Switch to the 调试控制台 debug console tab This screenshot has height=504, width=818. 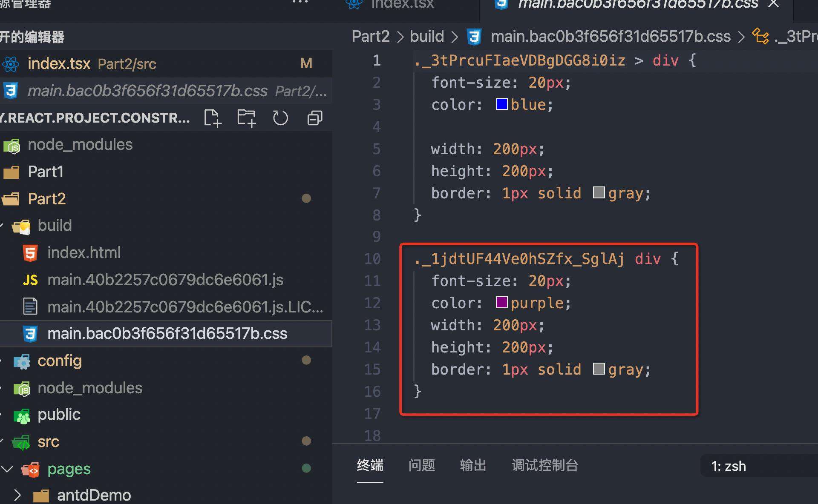[544, 466]
